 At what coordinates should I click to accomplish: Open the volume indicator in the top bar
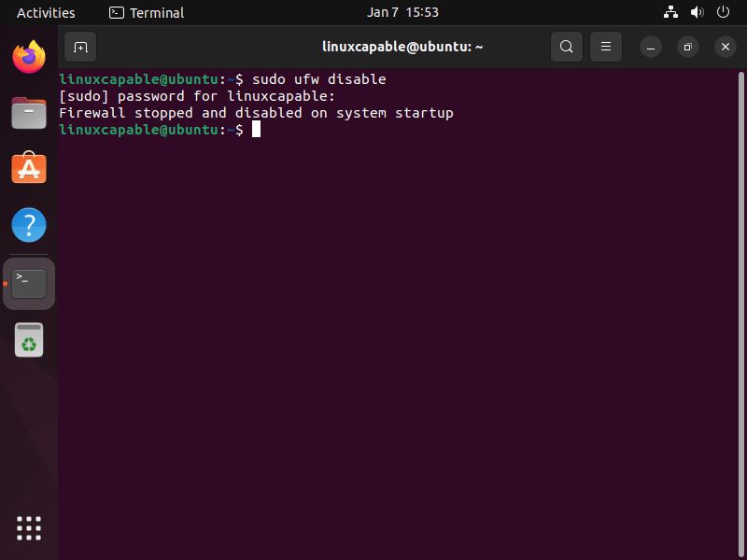pyautogui.click(x=697, y=12)
